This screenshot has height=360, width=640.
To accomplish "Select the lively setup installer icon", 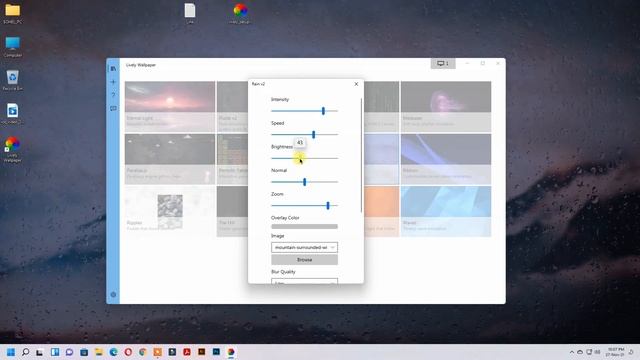I will click(240, 13).
